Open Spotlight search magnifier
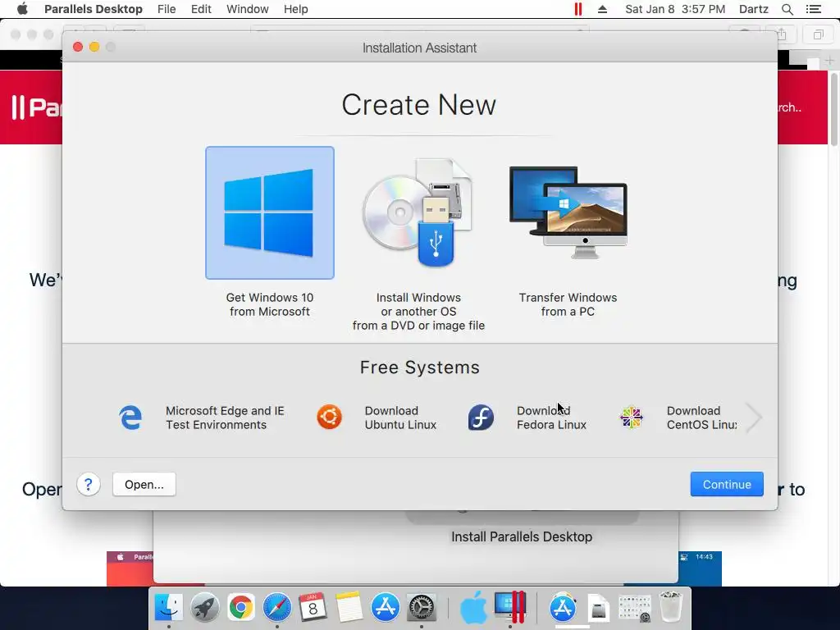 (787, 9)
